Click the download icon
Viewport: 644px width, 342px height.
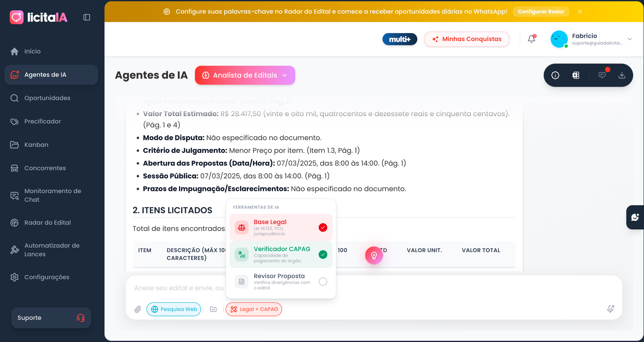coord(622,75)
